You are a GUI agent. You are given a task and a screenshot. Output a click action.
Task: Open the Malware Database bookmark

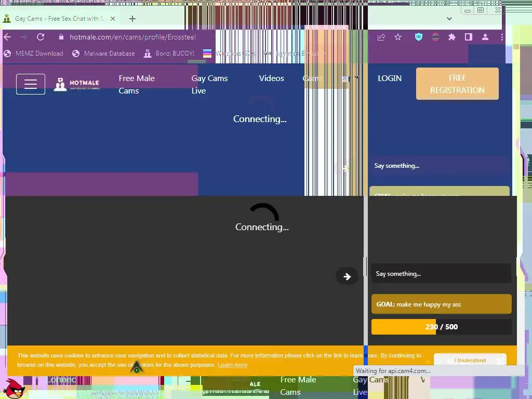(x=103, y=54)
